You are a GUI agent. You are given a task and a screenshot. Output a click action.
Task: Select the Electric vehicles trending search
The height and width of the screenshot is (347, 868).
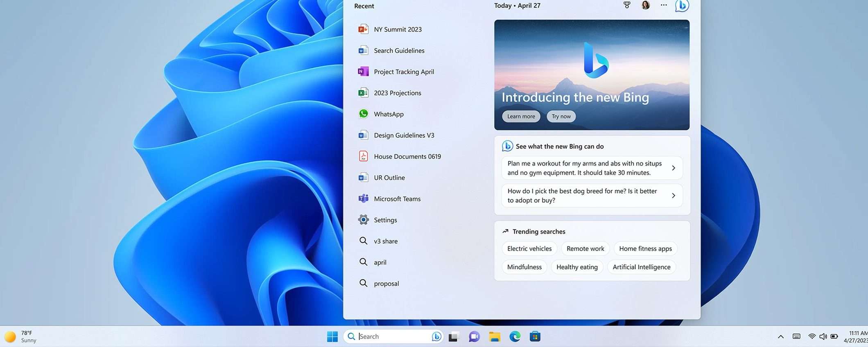pos(529,249)
